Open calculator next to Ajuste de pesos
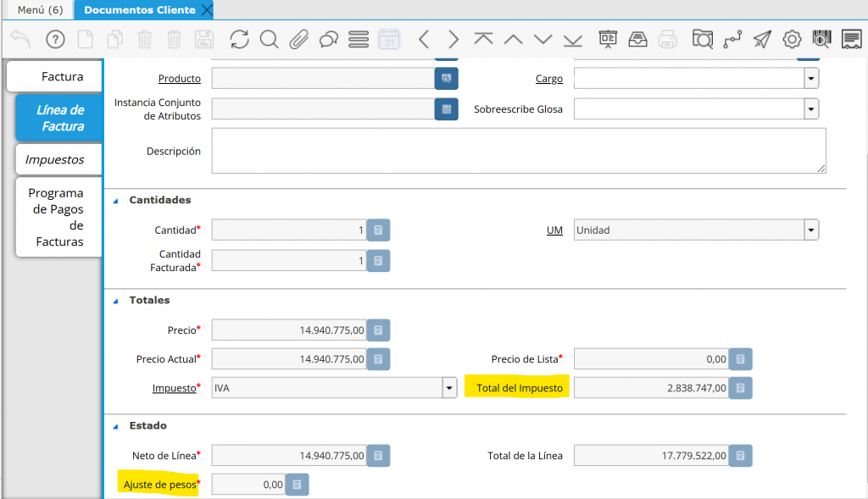 click(297, 485)
